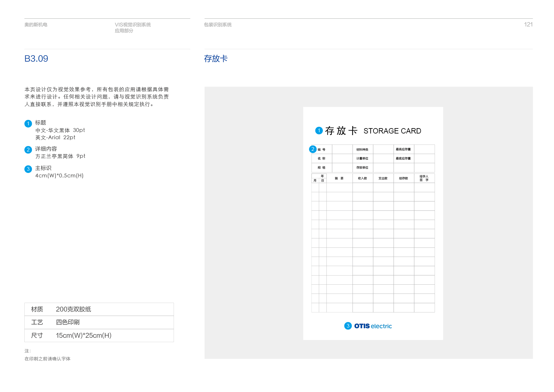Select the 200克双胶纸 material row

click(99, 309)
